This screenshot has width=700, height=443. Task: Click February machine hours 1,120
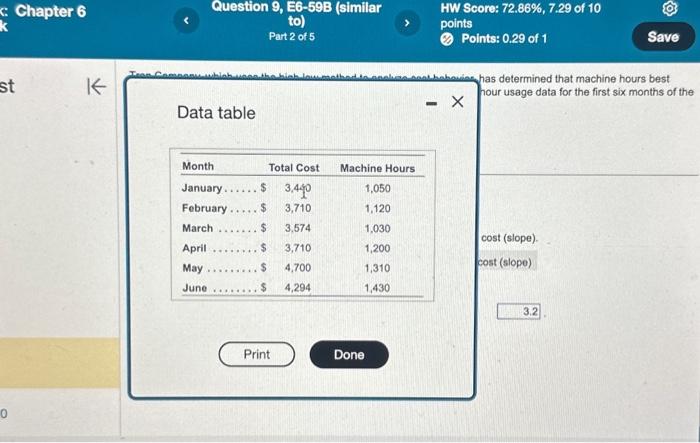tap(378, 209)
